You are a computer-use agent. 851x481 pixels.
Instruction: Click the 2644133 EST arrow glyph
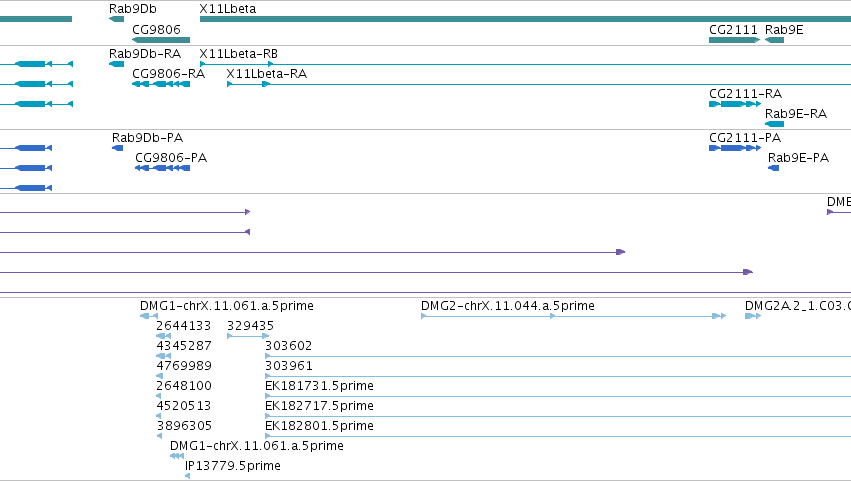tap(163, 336)
